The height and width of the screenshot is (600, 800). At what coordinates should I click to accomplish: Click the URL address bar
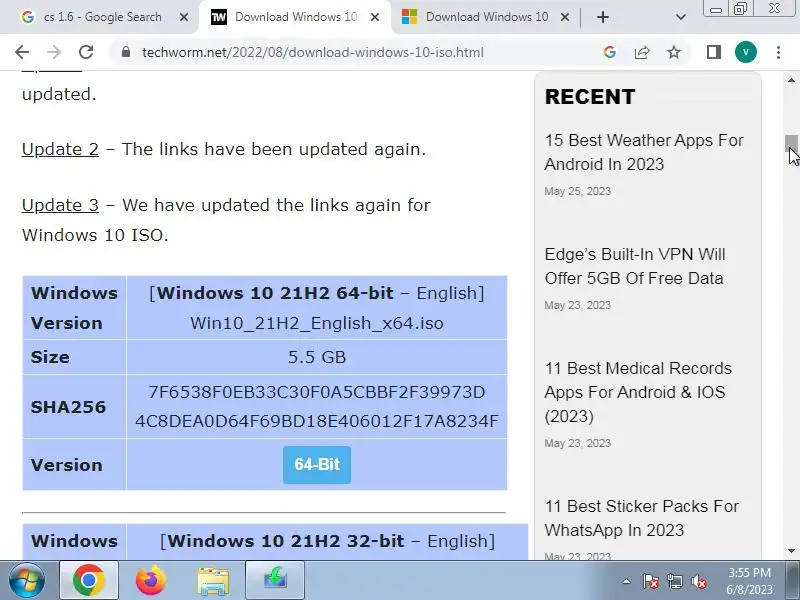(x=312, y=52)
